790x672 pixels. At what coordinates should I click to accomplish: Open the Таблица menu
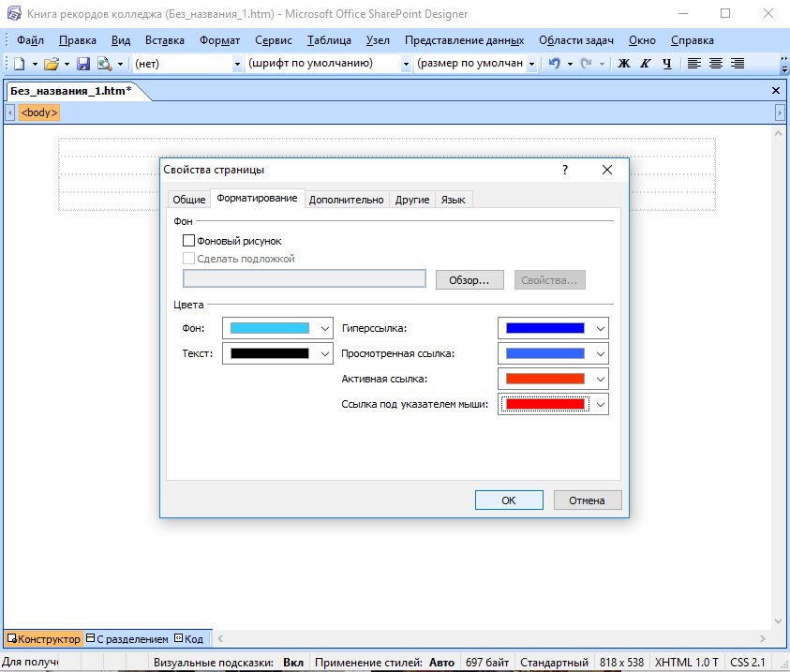(x=329, y=40)
